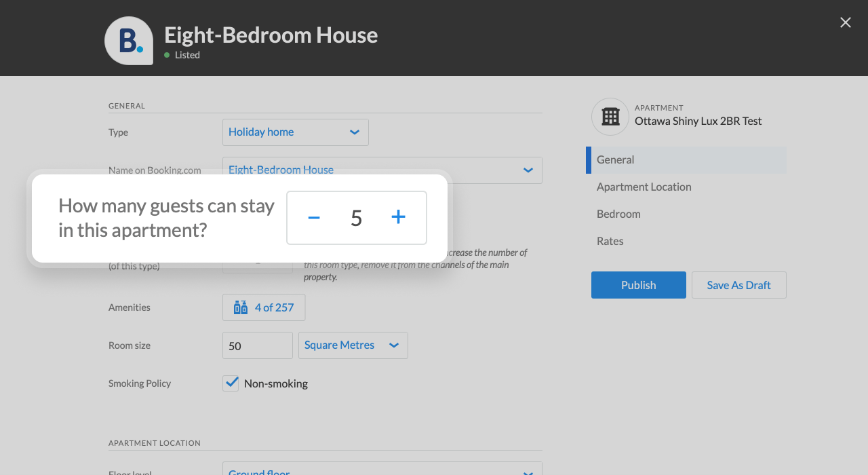
Task: Jump to the Bedroom section
Action: click(x=618, y=214)
